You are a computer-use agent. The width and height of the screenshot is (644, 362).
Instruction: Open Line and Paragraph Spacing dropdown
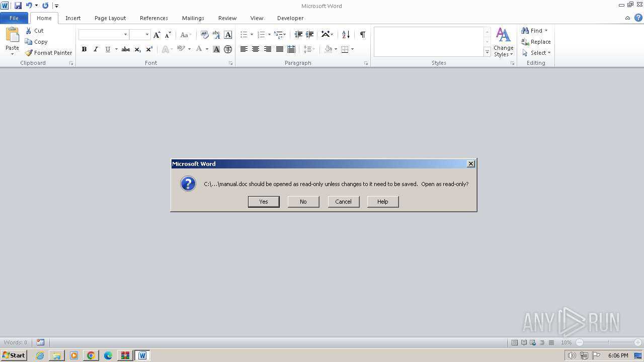coord(309,49)
